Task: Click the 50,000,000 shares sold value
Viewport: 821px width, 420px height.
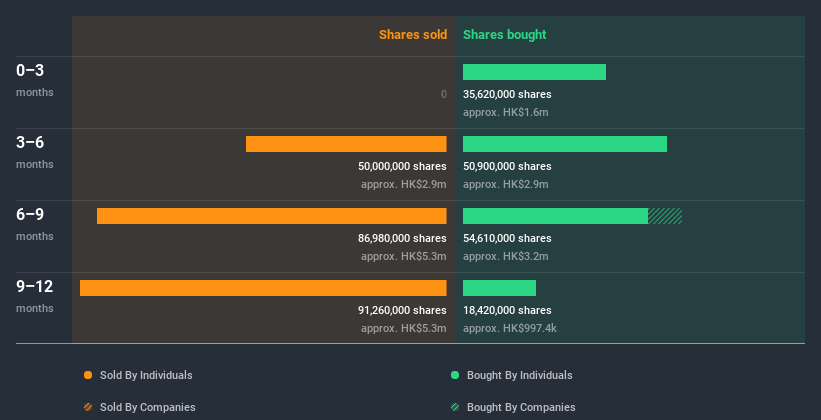Action: click(402, 166)
